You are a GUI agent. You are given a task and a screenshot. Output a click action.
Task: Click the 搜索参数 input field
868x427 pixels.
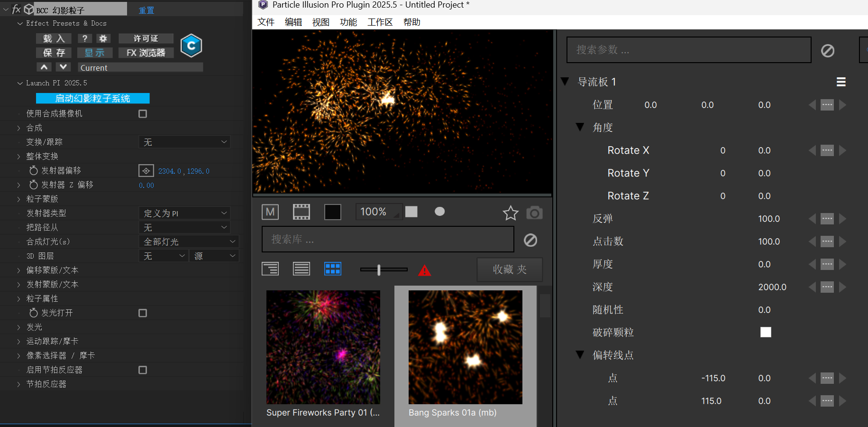[689, 50]
